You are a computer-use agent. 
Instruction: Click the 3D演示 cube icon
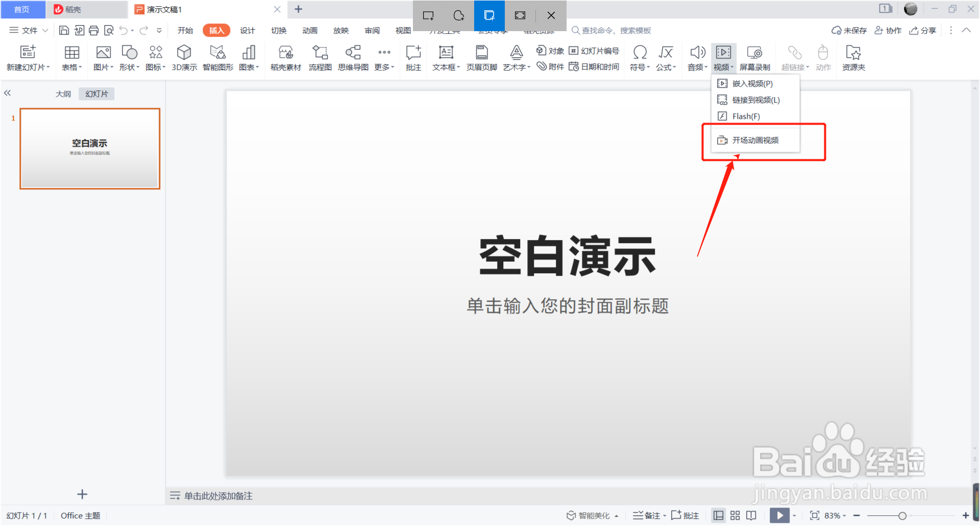point(184,52)
